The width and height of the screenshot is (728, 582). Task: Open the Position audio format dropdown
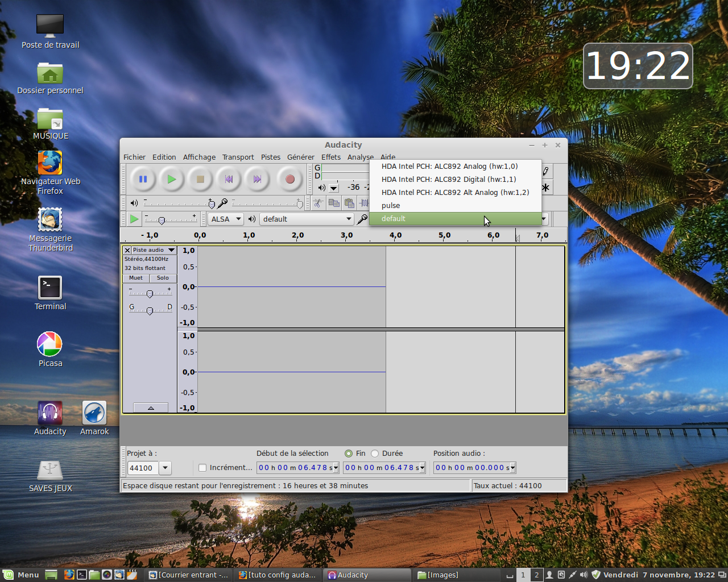coord(512,468)
